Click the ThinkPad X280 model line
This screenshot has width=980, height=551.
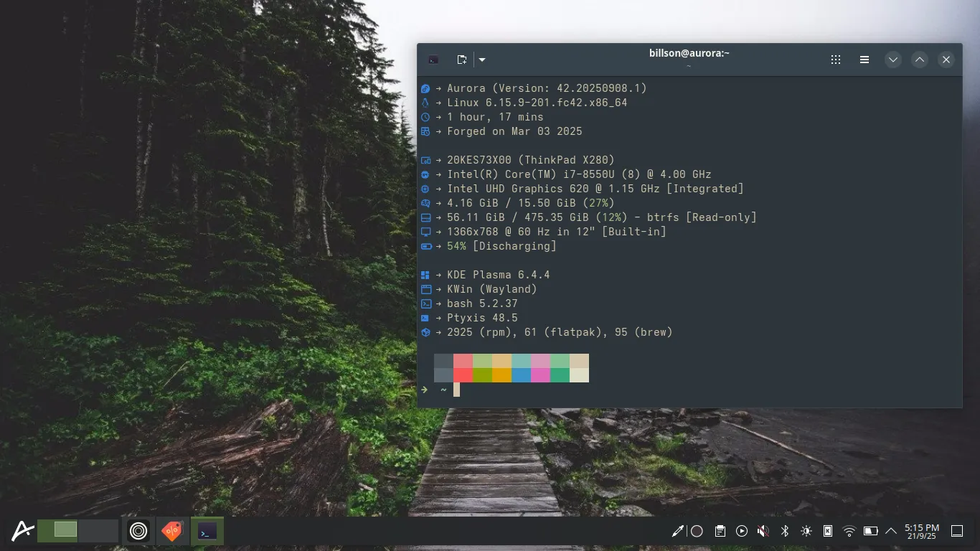531,160
